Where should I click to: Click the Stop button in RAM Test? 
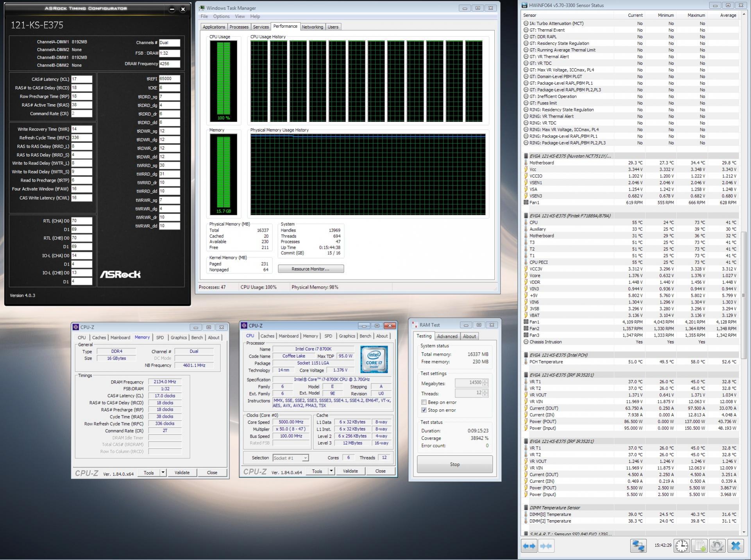pos(454,465)
